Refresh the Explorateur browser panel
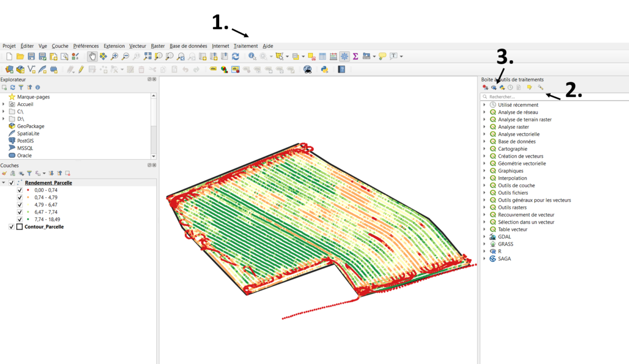Viewport: 629px width, 364px height. pos(13,87)
